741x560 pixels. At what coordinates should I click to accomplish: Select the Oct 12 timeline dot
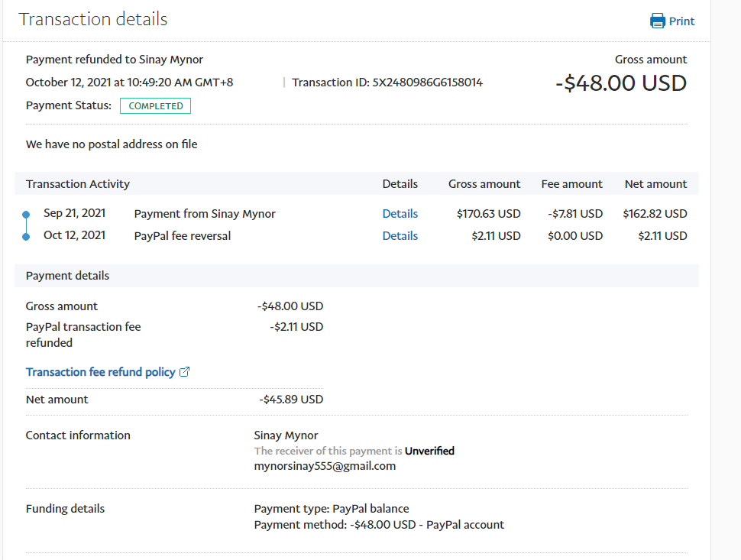pos(26,237)
